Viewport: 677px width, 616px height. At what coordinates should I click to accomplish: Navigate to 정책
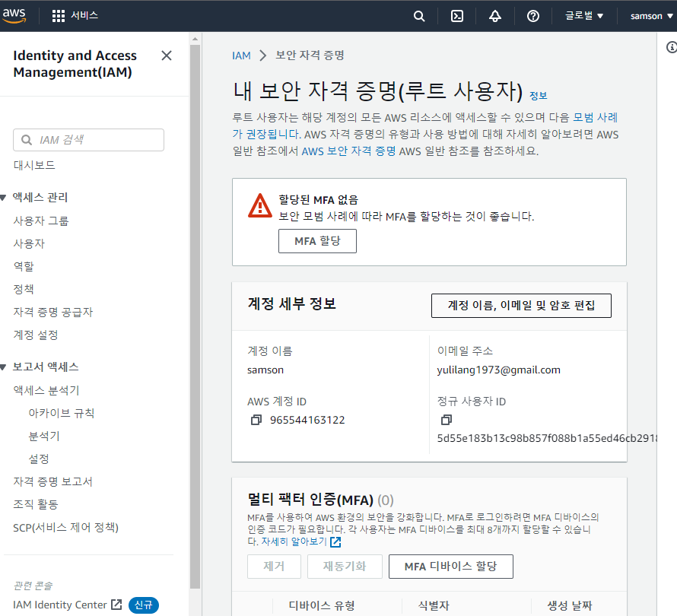click(24, 289)
